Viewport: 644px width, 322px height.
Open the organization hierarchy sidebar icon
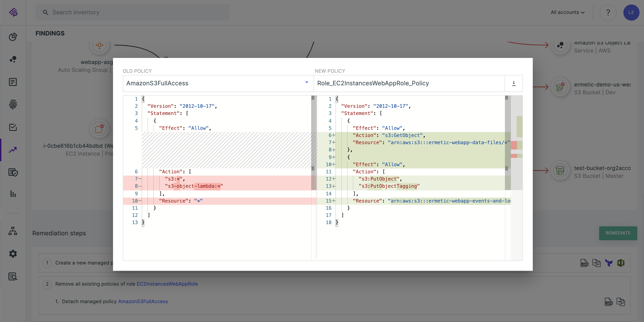click(13, 231)
